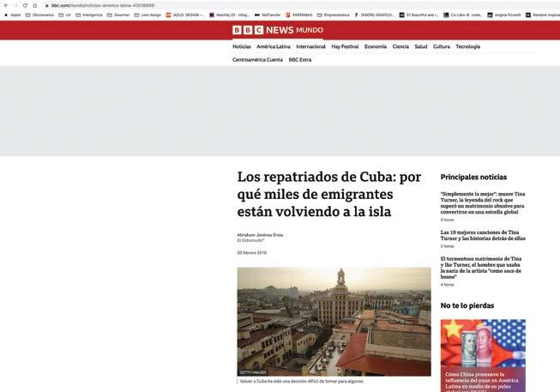560x392 pixels.
Task: Click the photo caption "Volver a Cuba..."
Action: coord(302,382)
